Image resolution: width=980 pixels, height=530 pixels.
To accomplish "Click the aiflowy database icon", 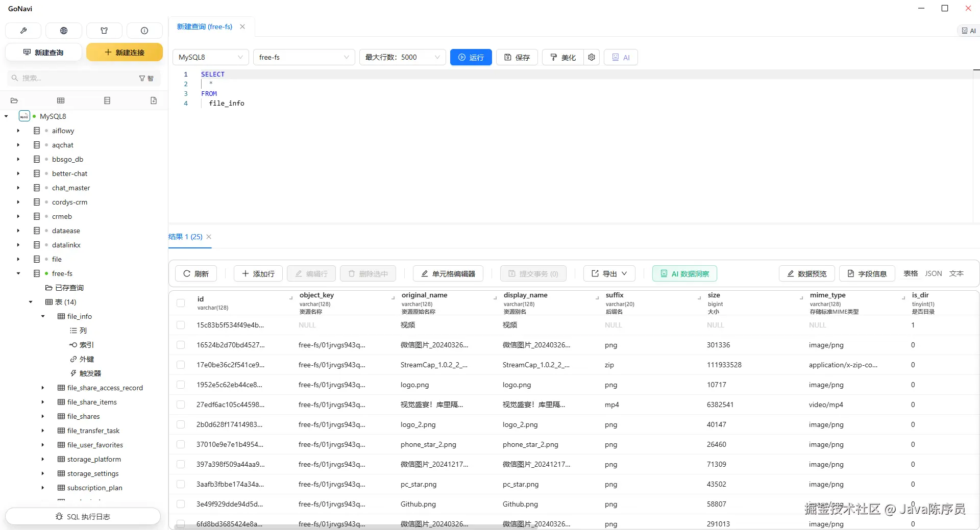I will tap(37, 131).
